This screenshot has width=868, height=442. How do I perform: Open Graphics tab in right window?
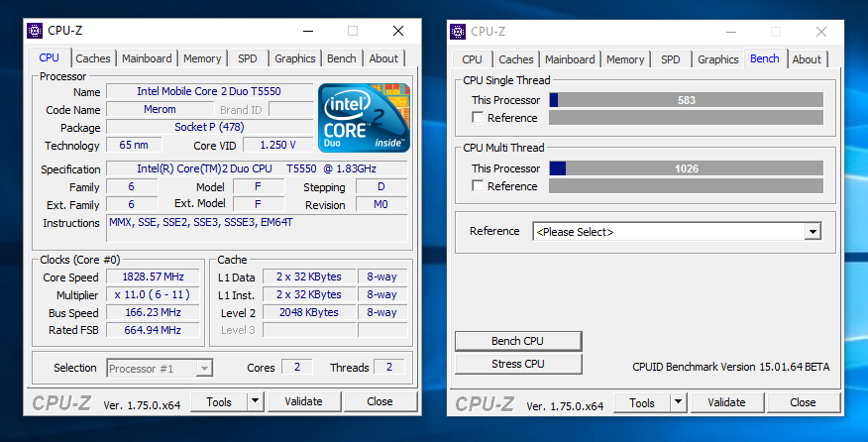click(x=718, y=59)
